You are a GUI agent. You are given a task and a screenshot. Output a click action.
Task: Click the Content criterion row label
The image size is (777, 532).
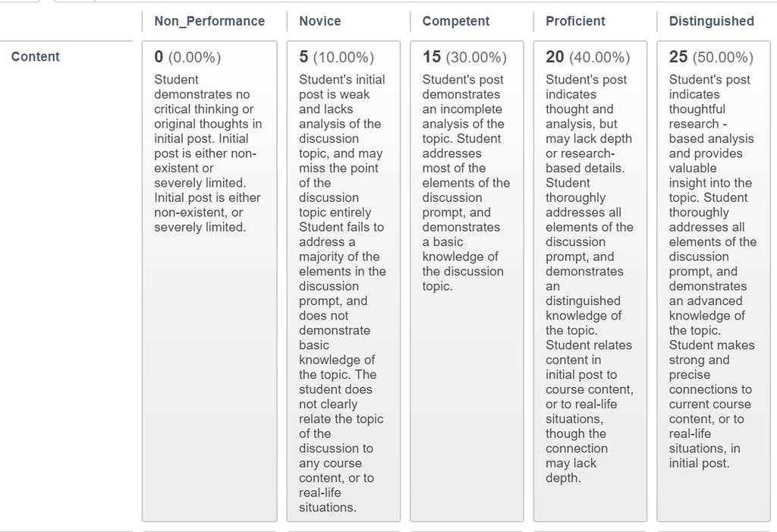click(x=35, y=56)
